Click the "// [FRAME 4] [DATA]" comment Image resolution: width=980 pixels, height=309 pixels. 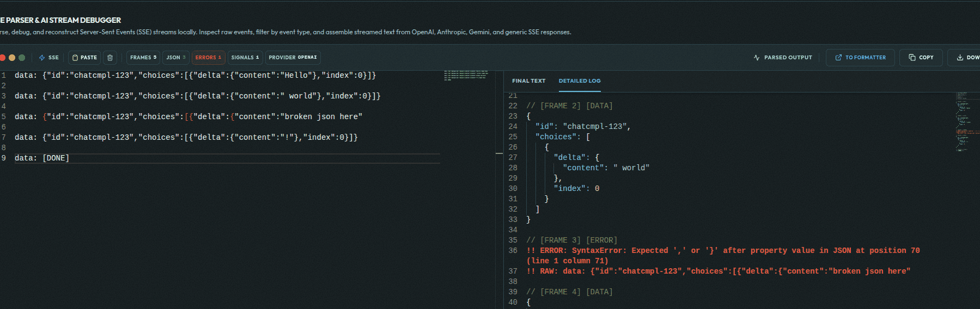pyautogui.click(x=569, y=292)
